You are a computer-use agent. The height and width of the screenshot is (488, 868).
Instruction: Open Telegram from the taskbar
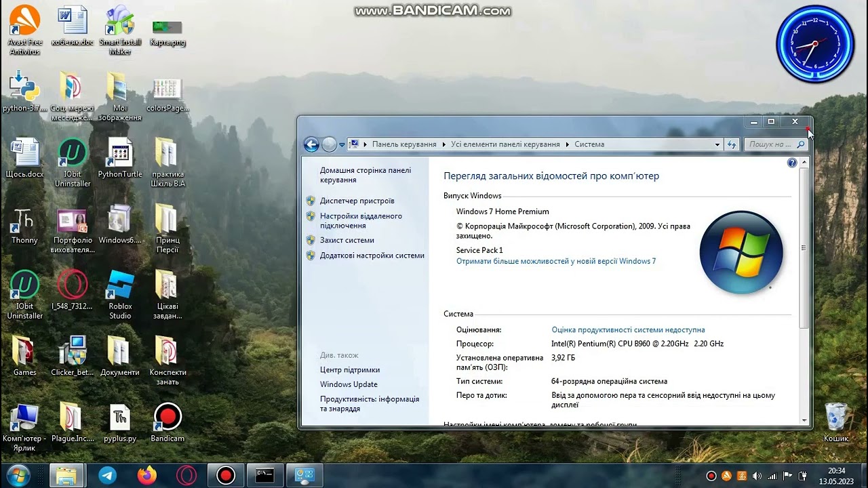pos(107,475)
